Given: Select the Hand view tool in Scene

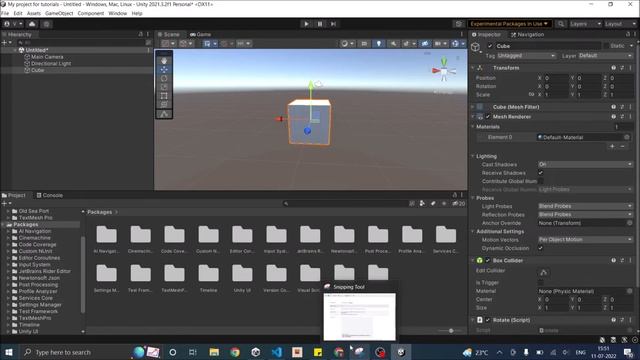Looking at the screenshot, I should (x=164, y=61).
